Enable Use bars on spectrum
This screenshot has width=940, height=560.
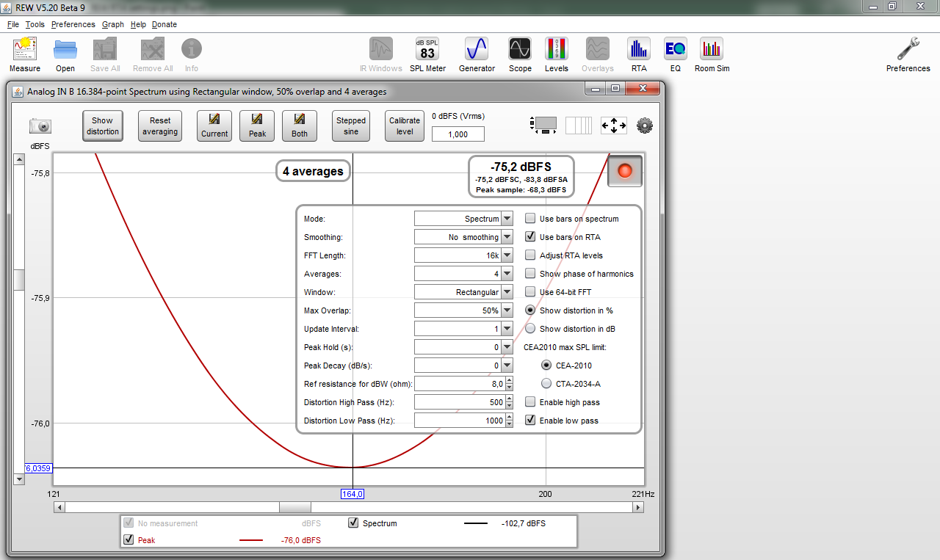(x=530, y=219)
